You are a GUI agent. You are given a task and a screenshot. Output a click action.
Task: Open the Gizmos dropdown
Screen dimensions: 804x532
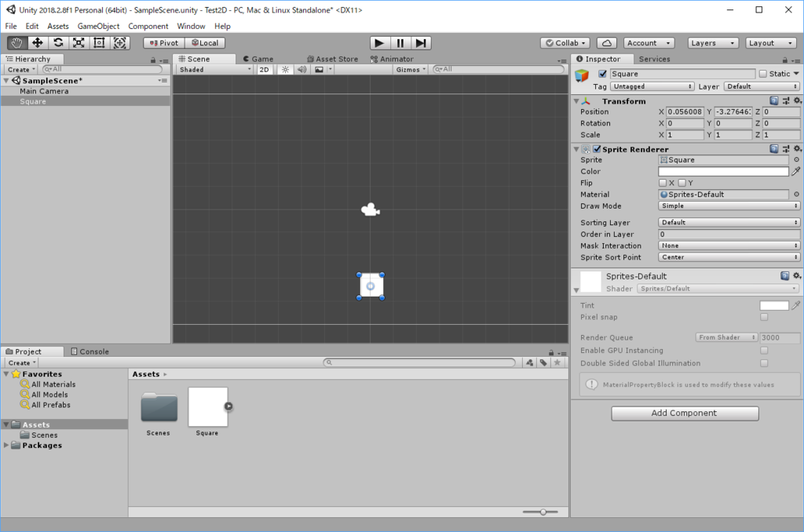(411, 70)
